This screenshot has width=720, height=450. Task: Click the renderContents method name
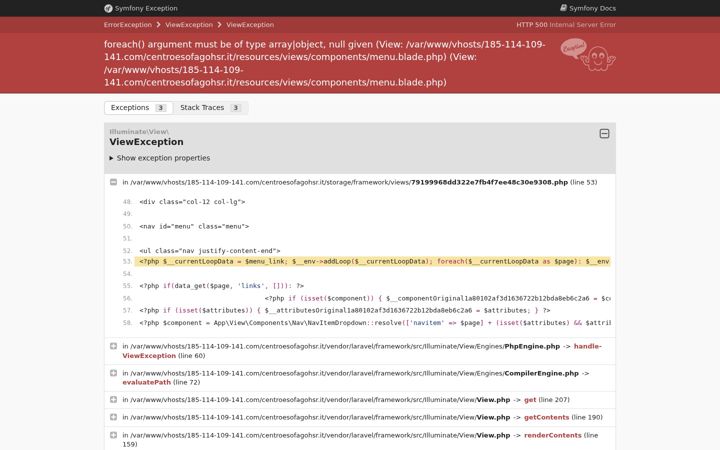pyautogui.click(x=552, y=435)
